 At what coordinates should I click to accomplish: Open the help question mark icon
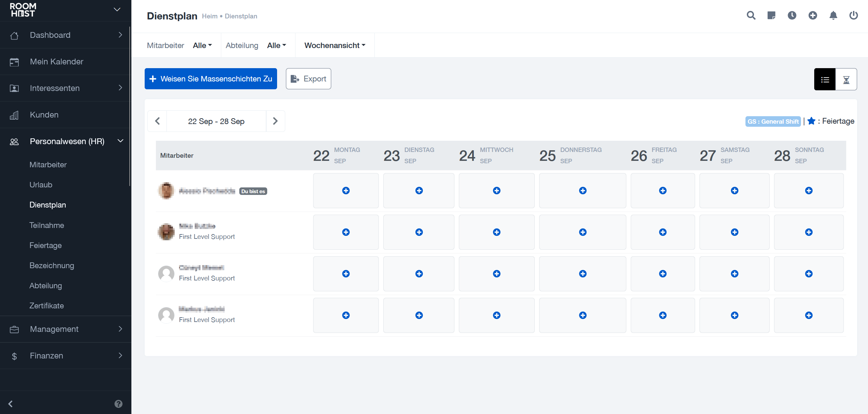click(118, 404)
